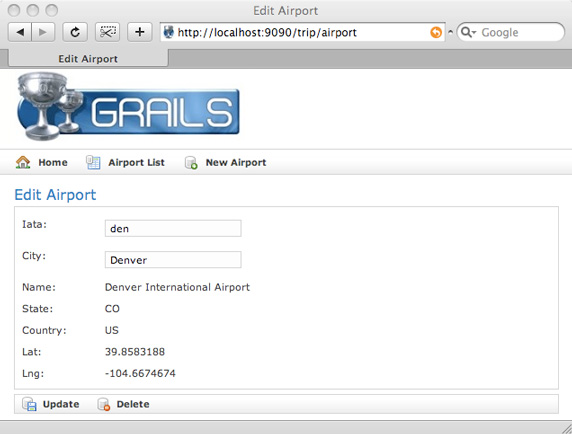572x434 pixels.
Task: Click the Iata text field containing den
Action: pyautogui.click(x=173, y=228)
